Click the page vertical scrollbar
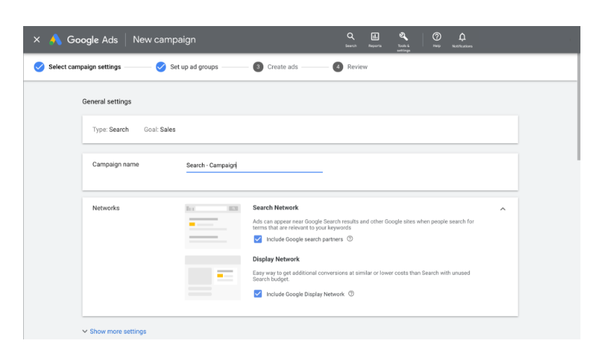Image resolution: width=613 pixels, height=364 pixels. [578, 106]
